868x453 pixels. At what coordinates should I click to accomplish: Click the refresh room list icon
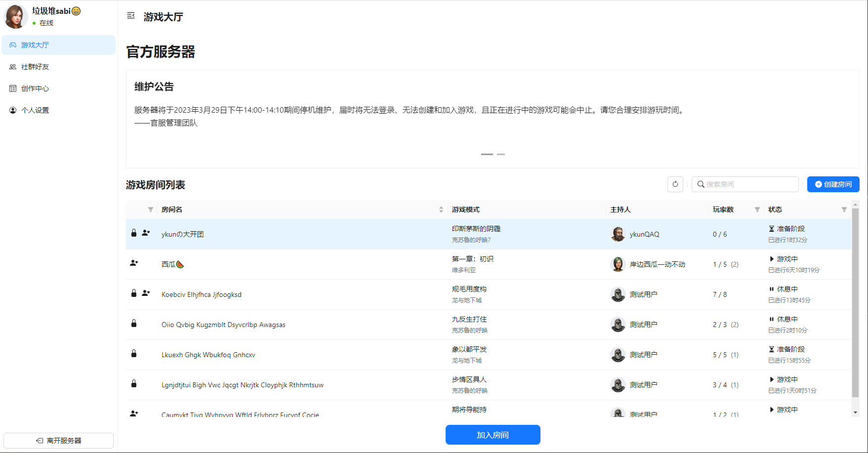pyautogui.click(x=675, y=184)
